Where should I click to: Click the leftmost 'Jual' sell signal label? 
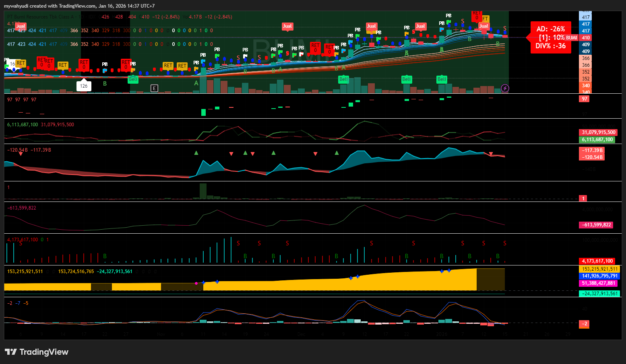pos(21,26)
